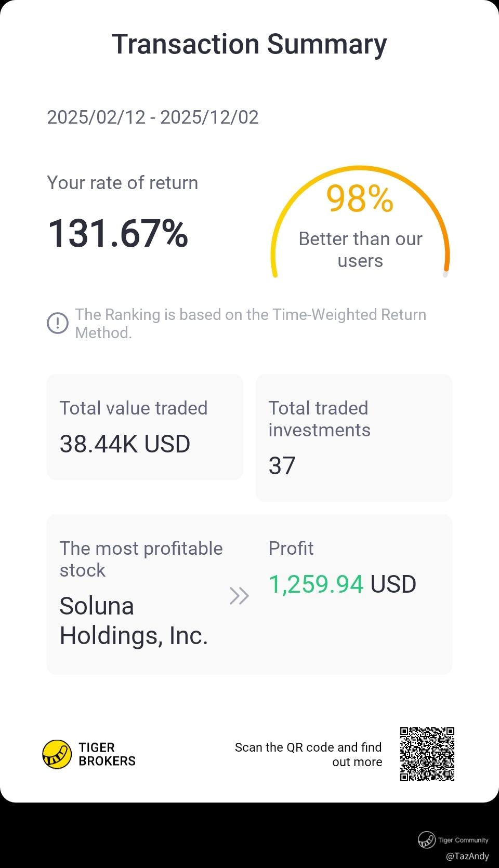Select the date range 2025/02/12 - 2025/12/02
The image size is (499, 868).
pyautogui.click(x=153, y=117)
